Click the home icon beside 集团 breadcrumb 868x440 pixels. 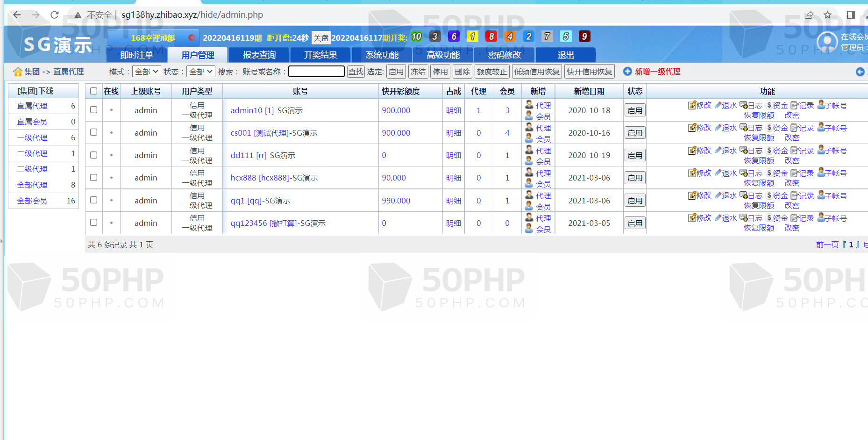click(18, 72)
